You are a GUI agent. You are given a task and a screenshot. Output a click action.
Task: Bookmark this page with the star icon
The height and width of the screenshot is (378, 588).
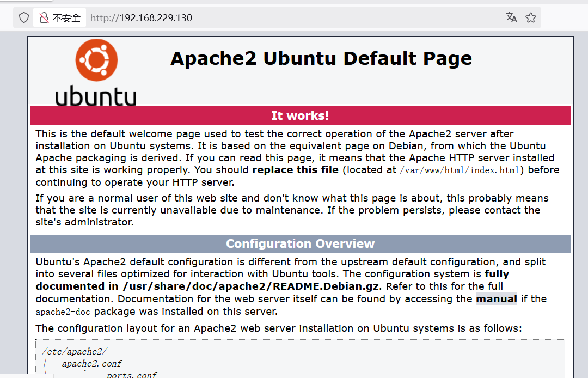click(x=531, y=17)
